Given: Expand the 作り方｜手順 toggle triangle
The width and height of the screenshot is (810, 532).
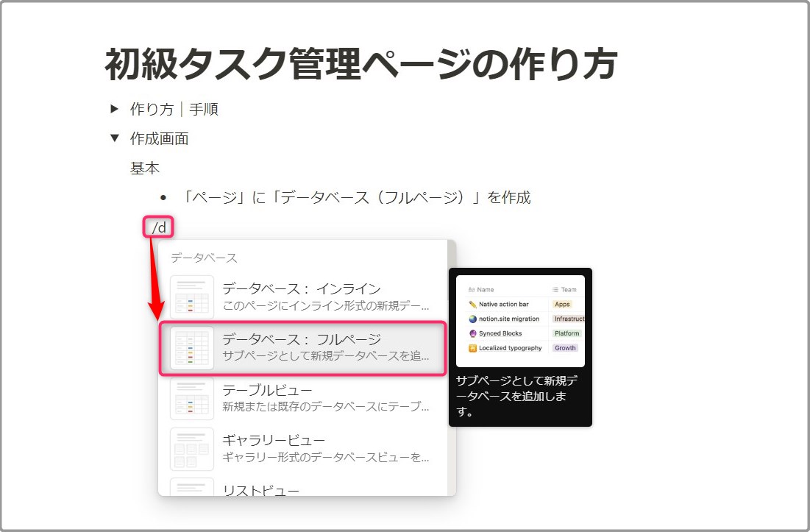Looking at the screenshot, I should click(114, 109).
